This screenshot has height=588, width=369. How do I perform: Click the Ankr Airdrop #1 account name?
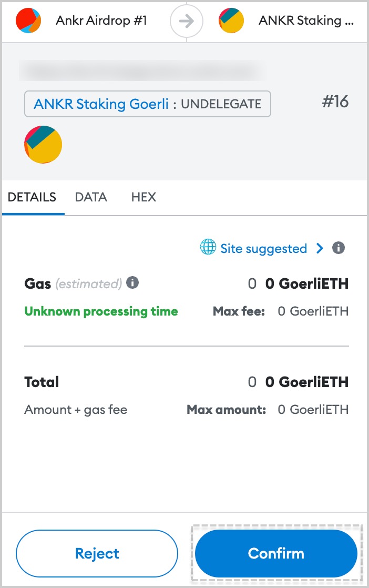pos(101,21)
